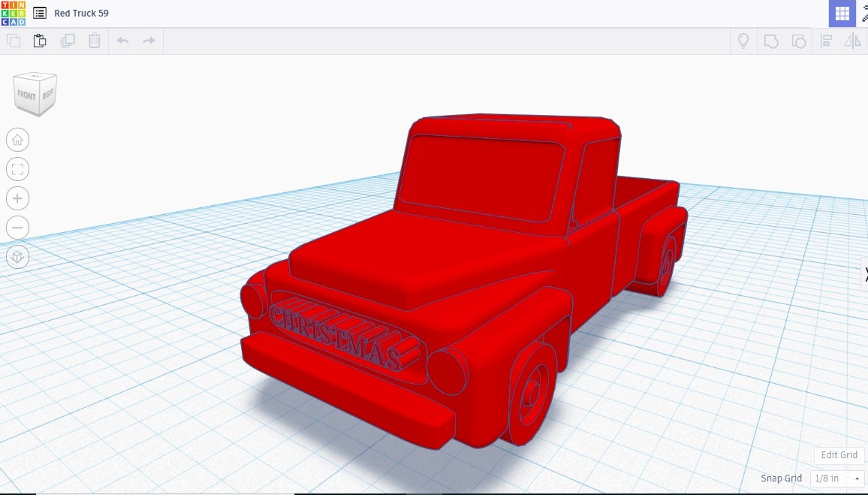
Task: Undo the last action
Action: 123,41
